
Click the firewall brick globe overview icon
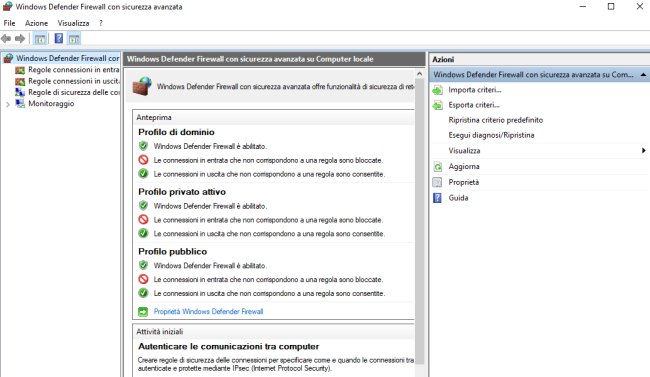142,86
